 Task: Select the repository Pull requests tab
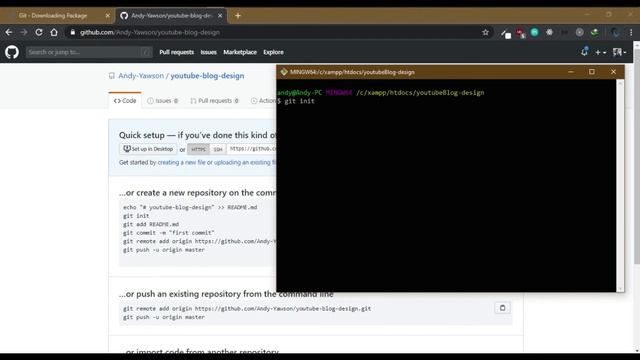coord(214,100)
